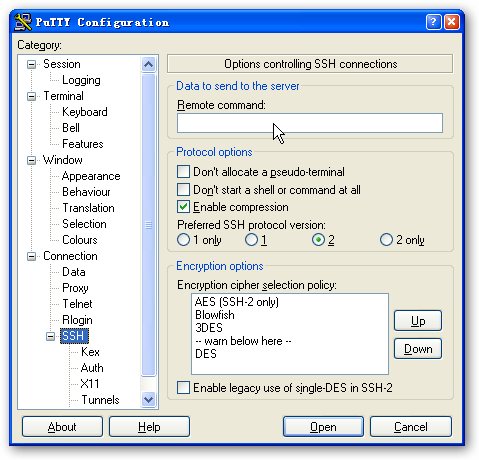Open the Translation category
Image resolution: width=479 pixels, height=460 pixels.
click(x=88, y=208)
